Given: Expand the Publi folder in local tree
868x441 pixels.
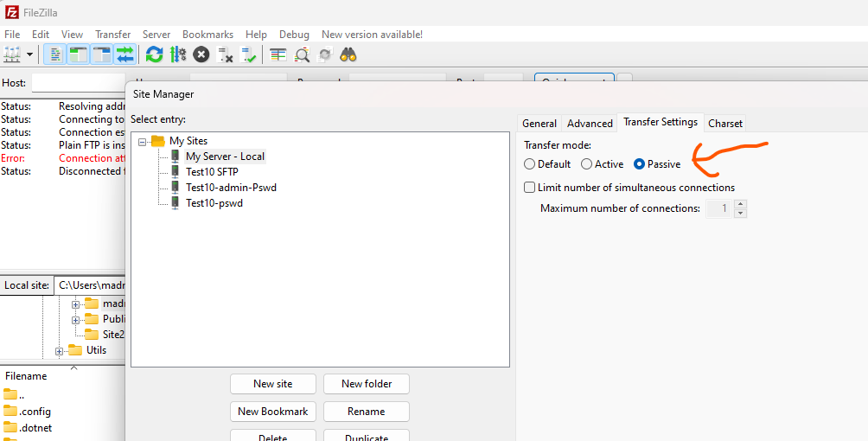Looking at the screenshot, I should pos(75,320).
